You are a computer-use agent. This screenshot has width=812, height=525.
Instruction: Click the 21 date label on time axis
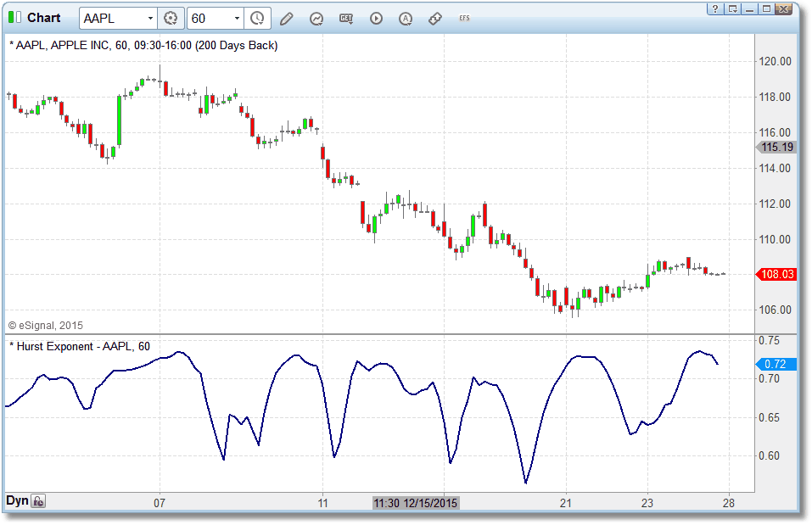click(x=565, y=503)
